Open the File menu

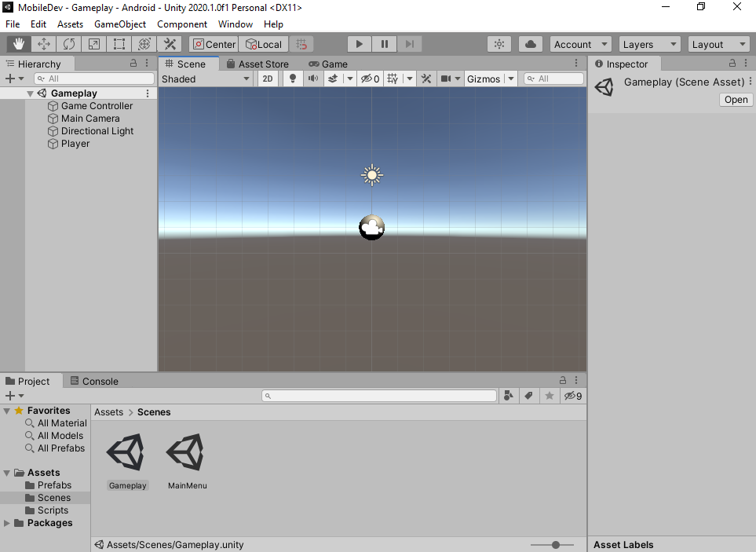point(13,24)
